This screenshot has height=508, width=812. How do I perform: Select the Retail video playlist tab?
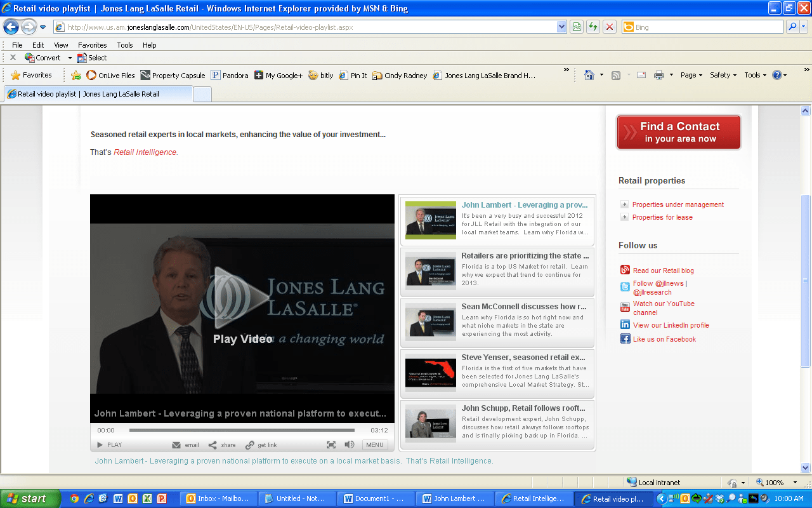point(98,94)
